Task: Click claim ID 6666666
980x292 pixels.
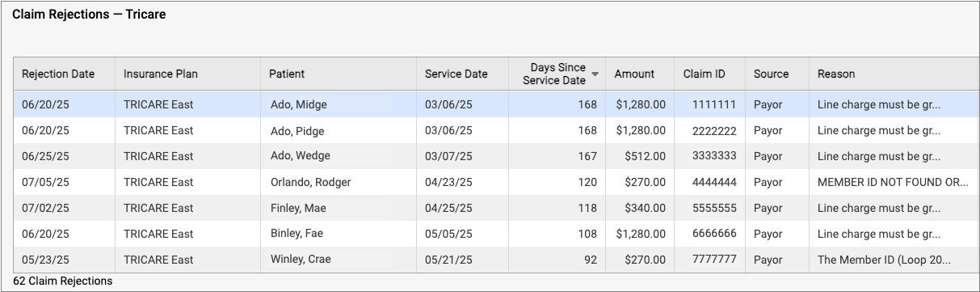Action: (x=714, y=234)
